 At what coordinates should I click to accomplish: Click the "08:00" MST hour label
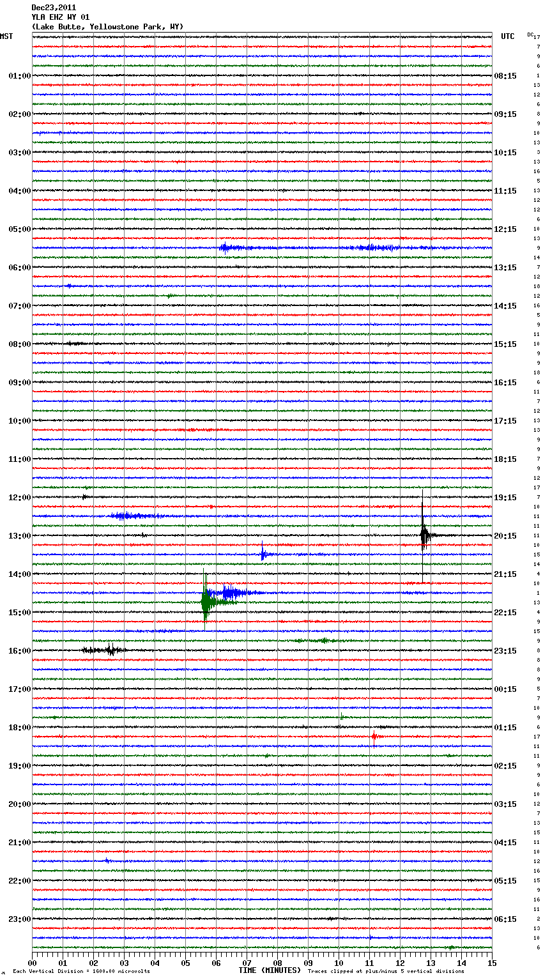point(20,344)
